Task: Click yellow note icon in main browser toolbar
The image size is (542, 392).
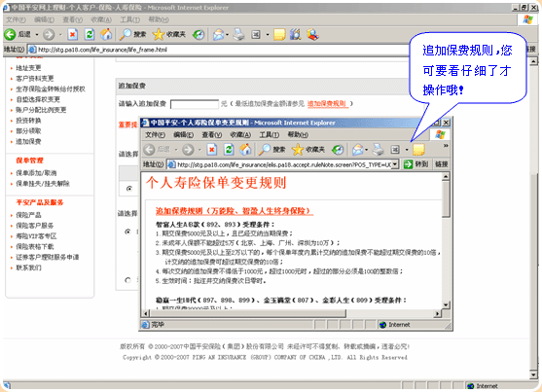Action: [x=279, y=34]
